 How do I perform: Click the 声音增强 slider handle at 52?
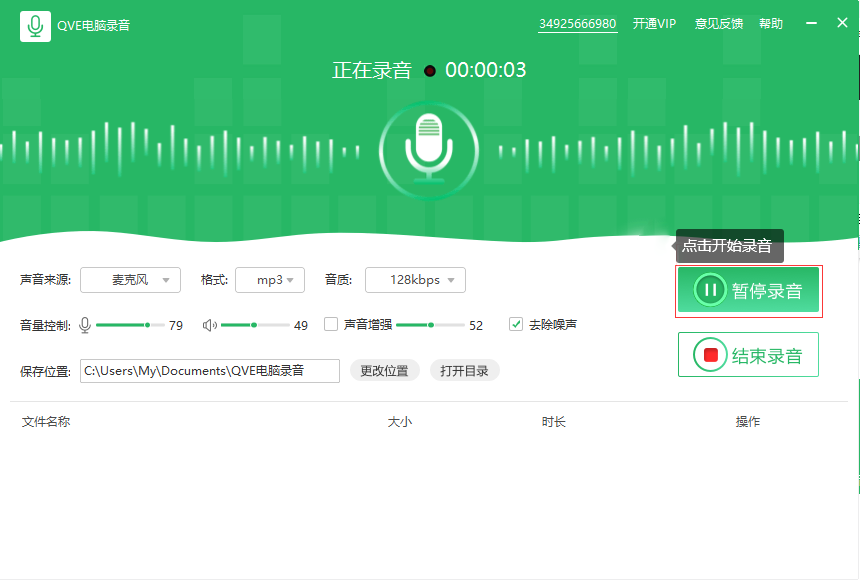tap(433, 324)
